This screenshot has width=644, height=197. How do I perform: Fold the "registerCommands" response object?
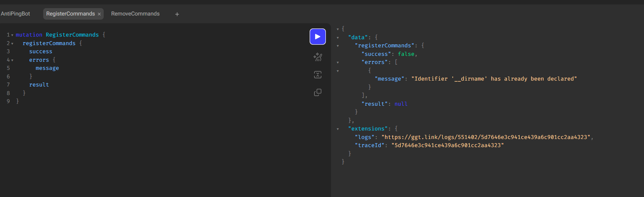click(x=338, y=46)
